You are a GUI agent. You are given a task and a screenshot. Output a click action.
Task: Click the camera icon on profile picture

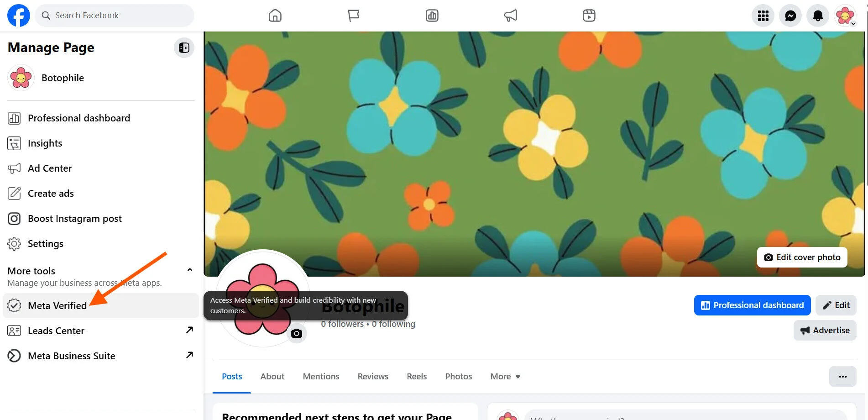tap(297, 333)
